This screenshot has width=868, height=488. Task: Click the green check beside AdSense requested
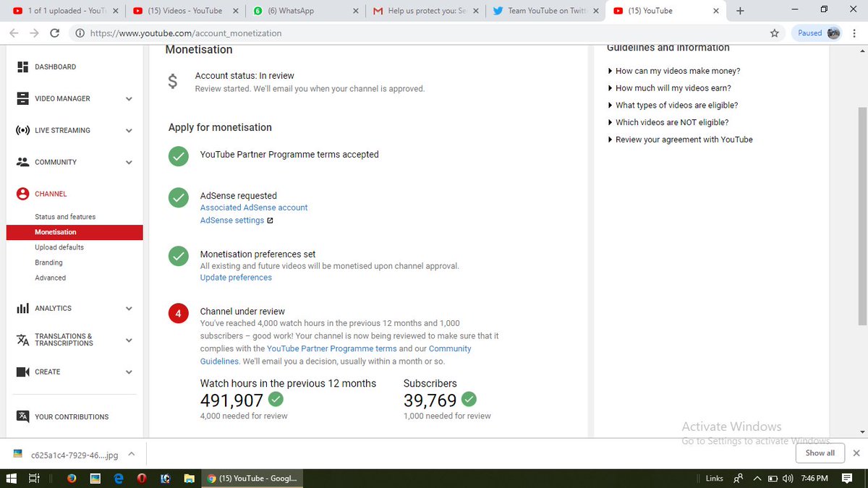[178, 197]
